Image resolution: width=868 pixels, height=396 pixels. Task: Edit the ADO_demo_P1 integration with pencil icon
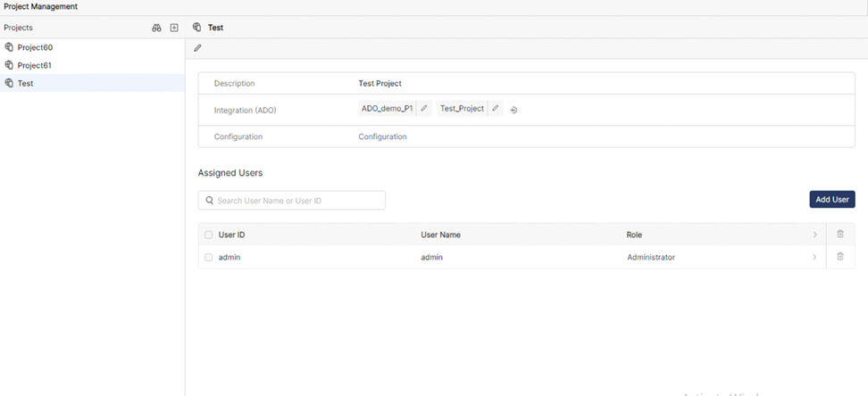click(424, 109)
